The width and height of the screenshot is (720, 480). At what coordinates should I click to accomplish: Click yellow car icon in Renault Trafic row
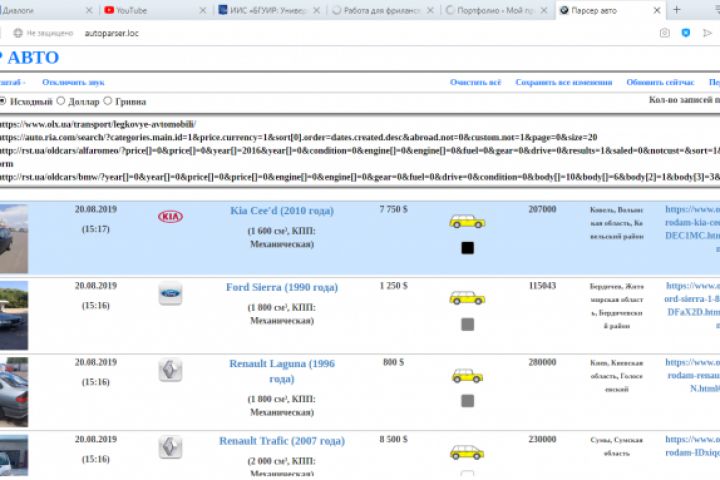coord(467,452)
